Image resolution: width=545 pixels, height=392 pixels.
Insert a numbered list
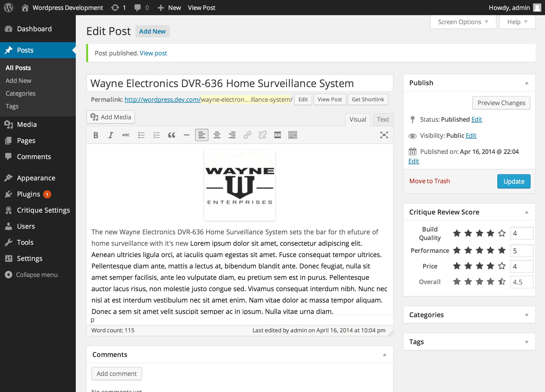156,135
